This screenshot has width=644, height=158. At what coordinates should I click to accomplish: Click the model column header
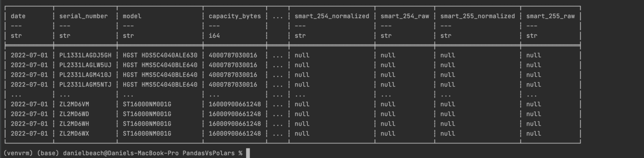(x=132, y=16)
